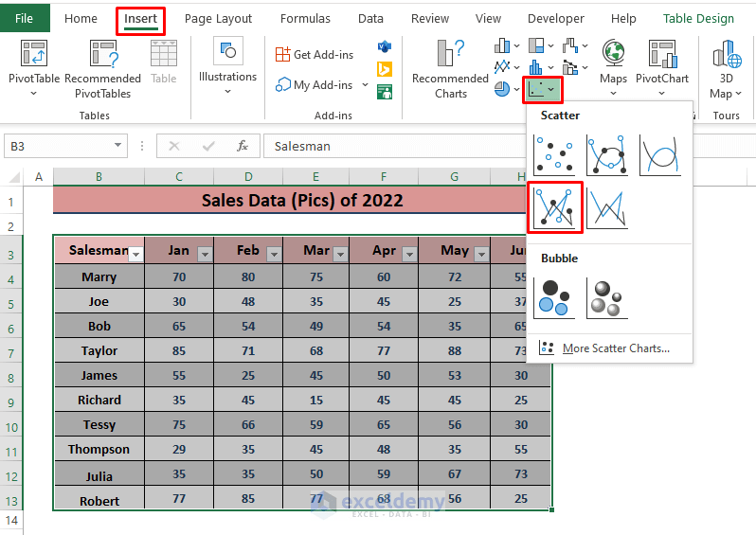The height and width of the screenshot is (535, 756).
Task: Insert a statistic chart
Action: 541,67
